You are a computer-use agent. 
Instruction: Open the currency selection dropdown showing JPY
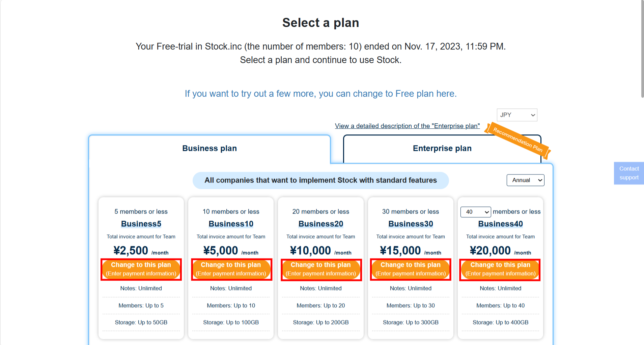pos(516,115)
